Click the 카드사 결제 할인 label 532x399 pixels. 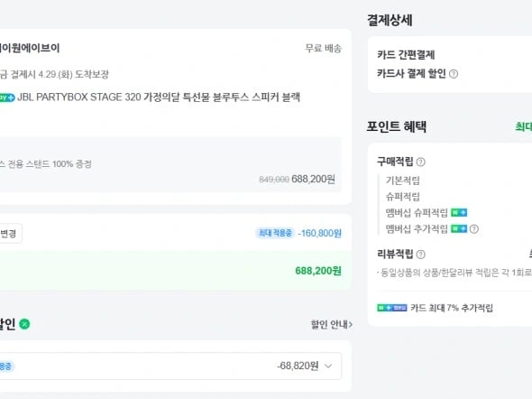tap(411, 73)
